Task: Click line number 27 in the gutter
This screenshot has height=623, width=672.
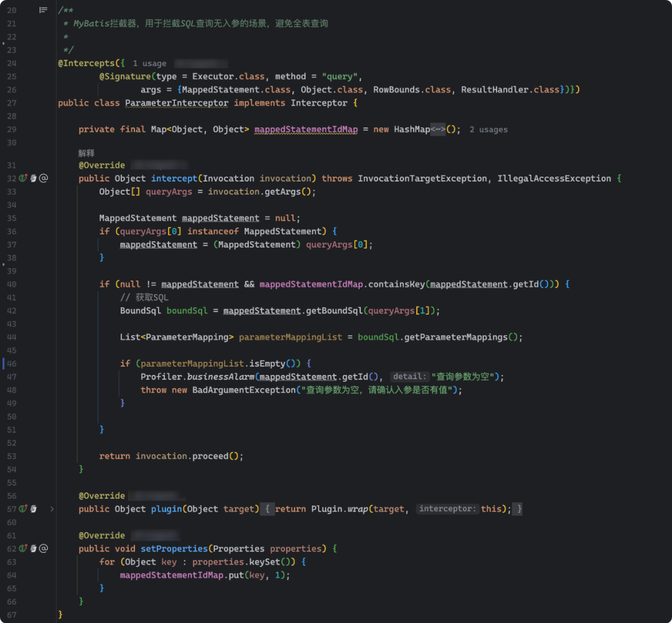Action: pos(12,103)
